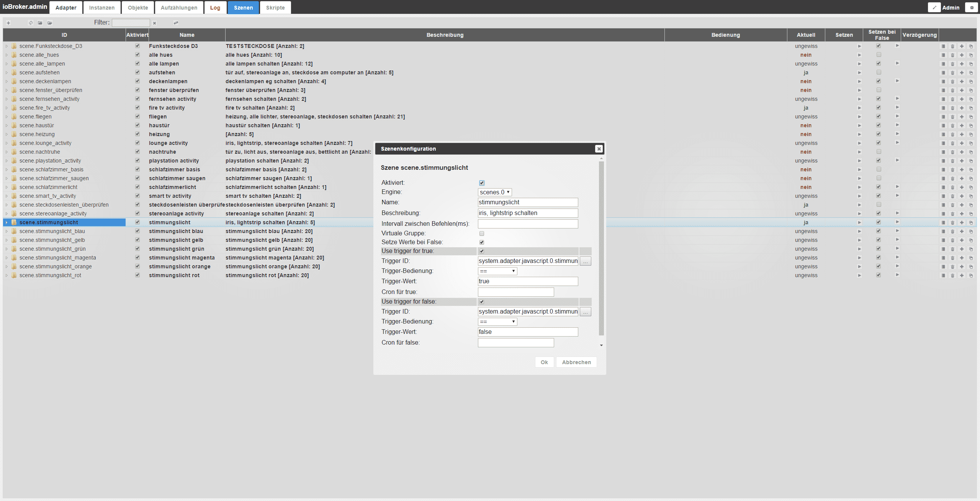Open edit settings icon for scene.alle_lampen
Image resolution: width=980 pixels, height=501 pixels.
click(943, 64)
